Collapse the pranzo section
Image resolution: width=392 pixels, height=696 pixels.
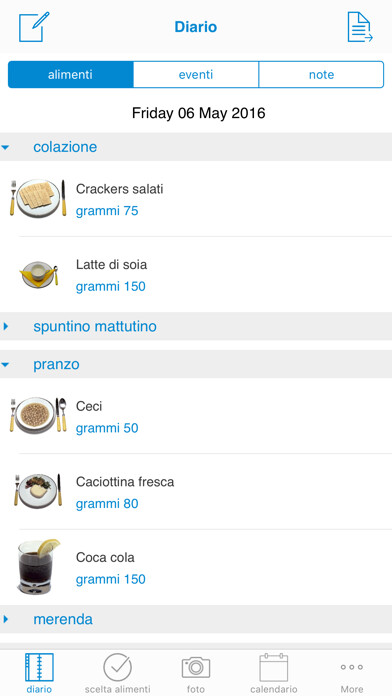pos(196,364)
